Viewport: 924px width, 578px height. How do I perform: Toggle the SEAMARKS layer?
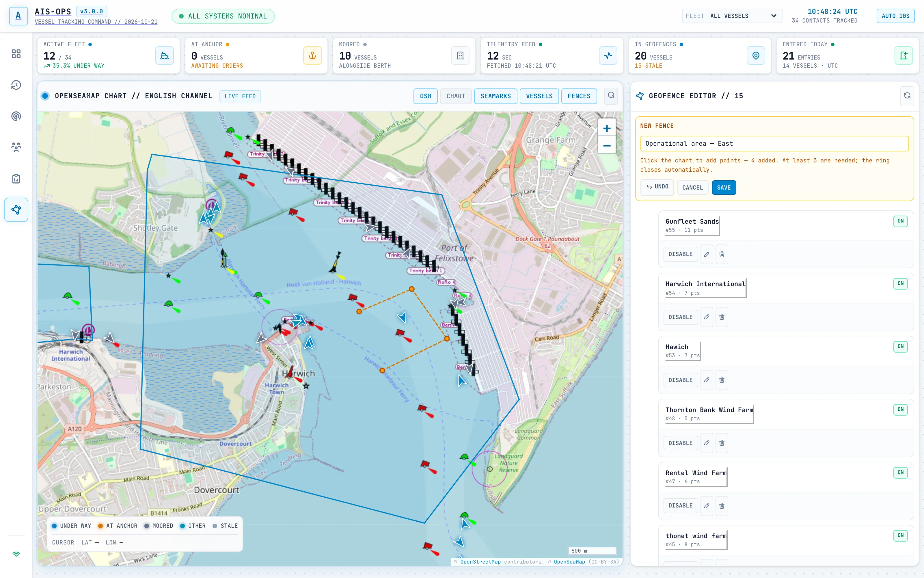click(x=495, y=96)
